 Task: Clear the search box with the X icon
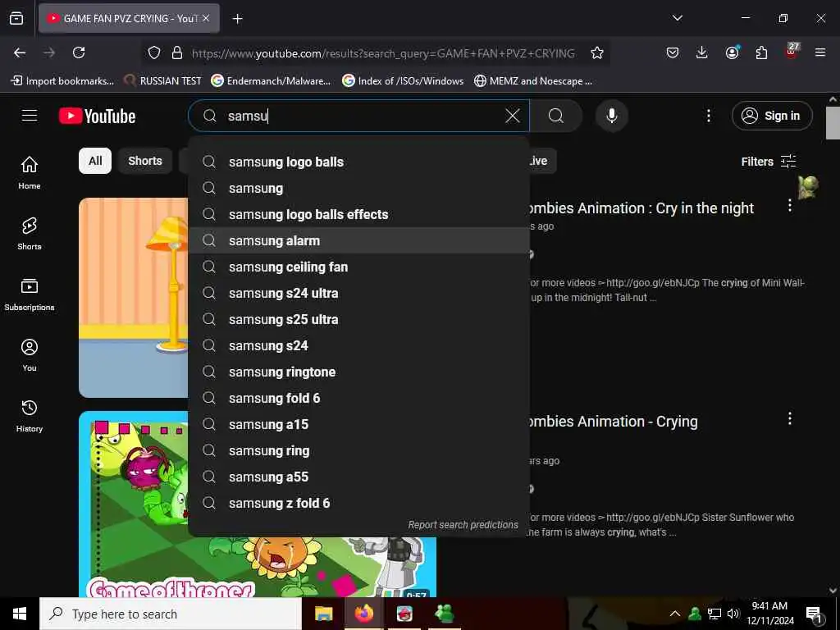[512, 116]
